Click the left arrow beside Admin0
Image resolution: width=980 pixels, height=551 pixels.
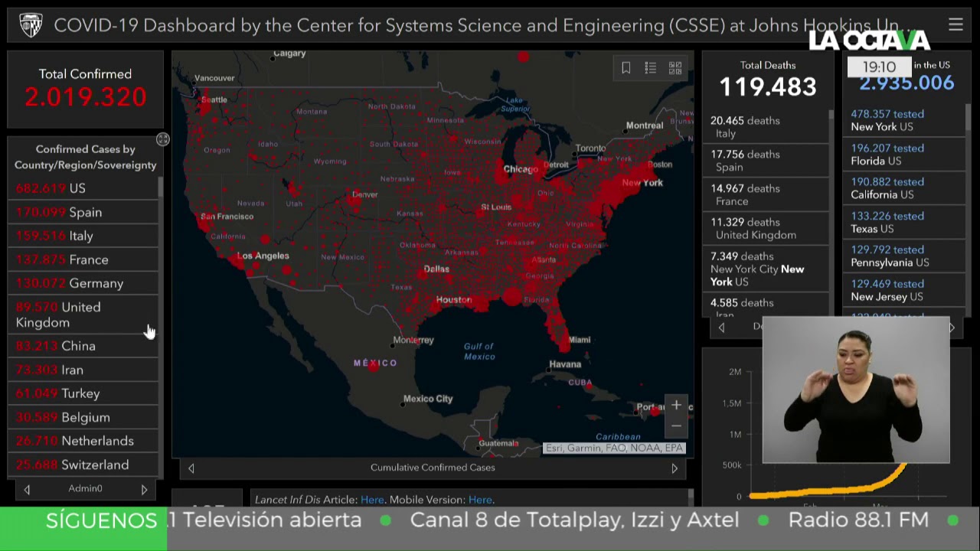[27, 490]
